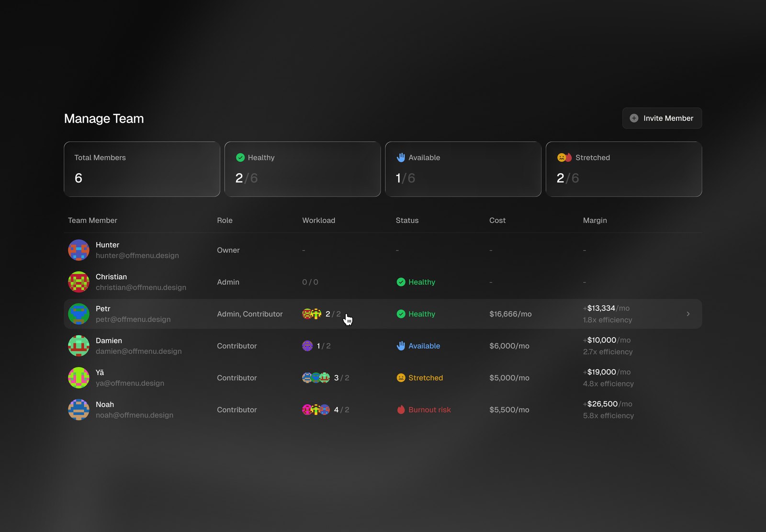Click the Available hand icon in Damien's row

401,346
